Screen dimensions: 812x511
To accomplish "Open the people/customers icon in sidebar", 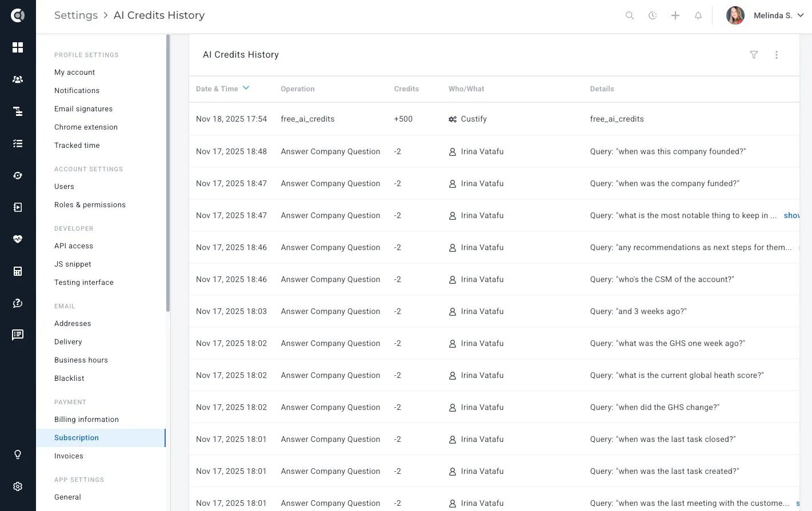I will pos(18,79).
